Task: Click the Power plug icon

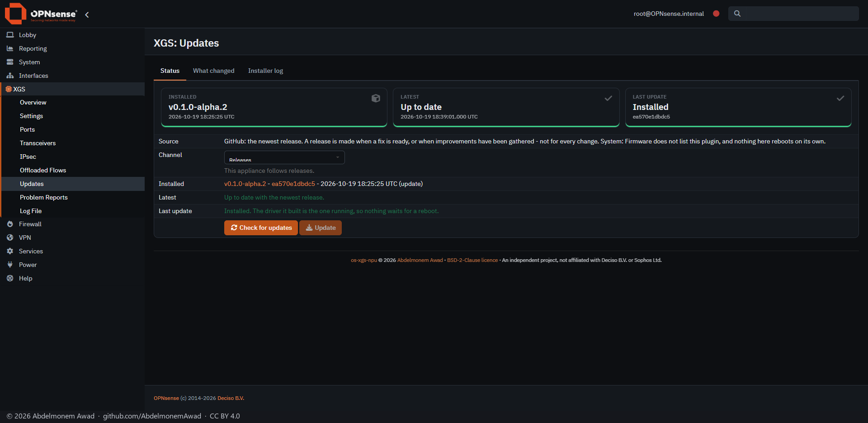Action: click(10, 265)
